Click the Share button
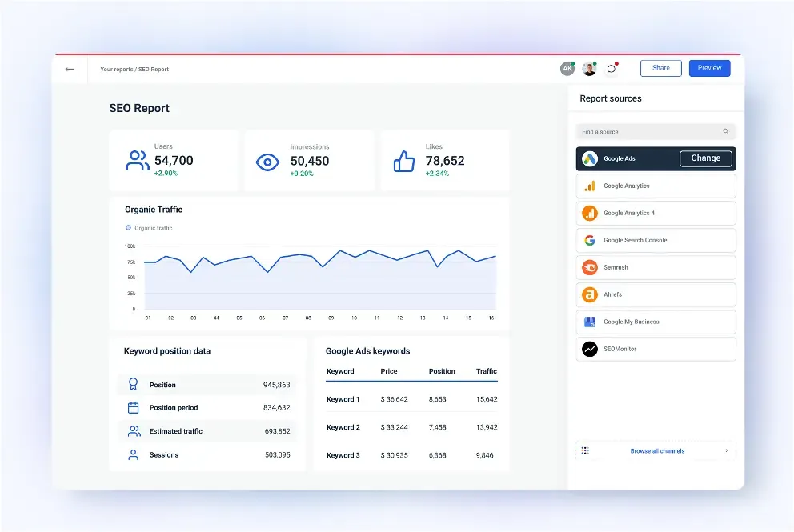794x532 pixels. point(661,68)
